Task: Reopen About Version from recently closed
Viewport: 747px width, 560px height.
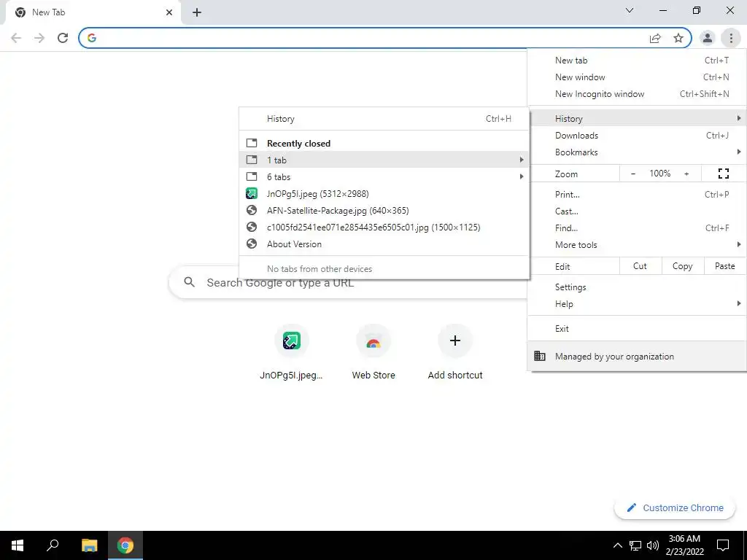Action: pyautogui.click(x=384, y=244)
